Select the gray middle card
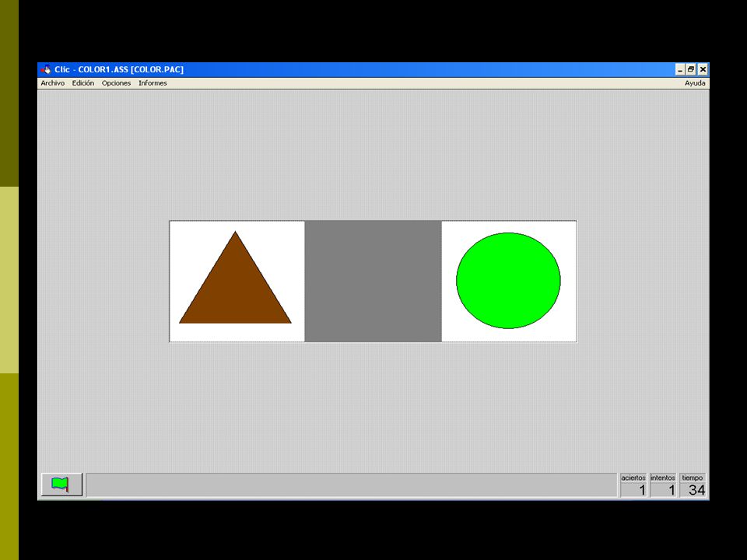Viewport: 747px width, 560px height. click(373, 281)
